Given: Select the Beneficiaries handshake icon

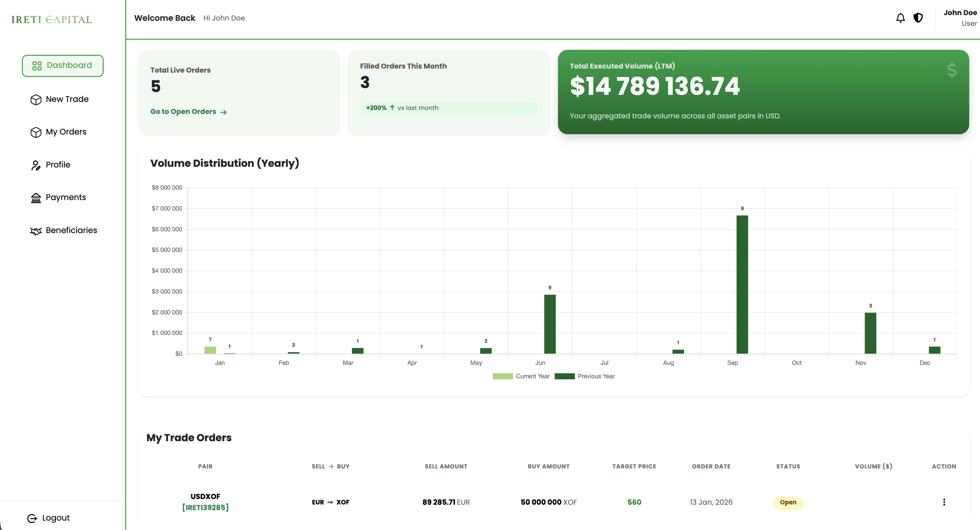Looking at the screenshot, I should 35,231.
